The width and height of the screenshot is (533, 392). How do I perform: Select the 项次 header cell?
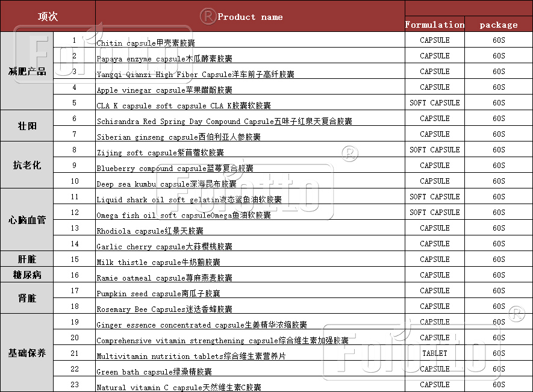[48, 16]
